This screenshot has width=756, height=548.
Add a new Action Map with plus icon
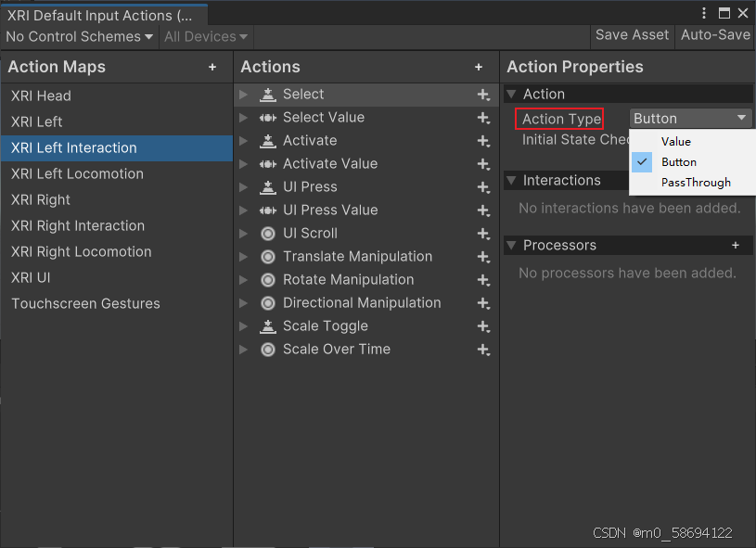212,67
